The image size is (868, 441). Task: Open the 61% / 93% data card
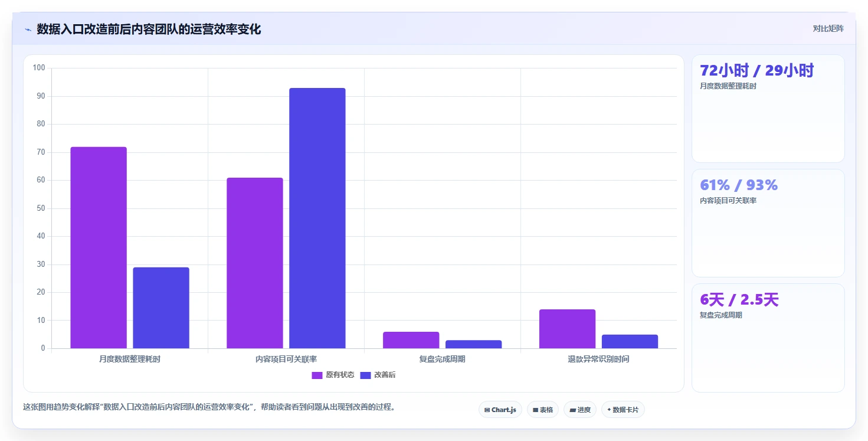pyautogui.click(x=768, y=223)
